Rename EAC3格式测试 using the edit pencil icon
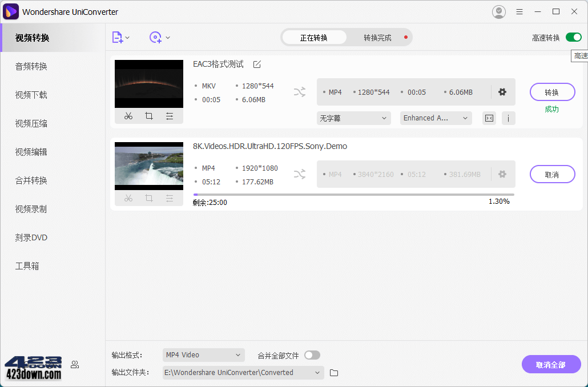The image size is (588, 387). tap(256, 64)
